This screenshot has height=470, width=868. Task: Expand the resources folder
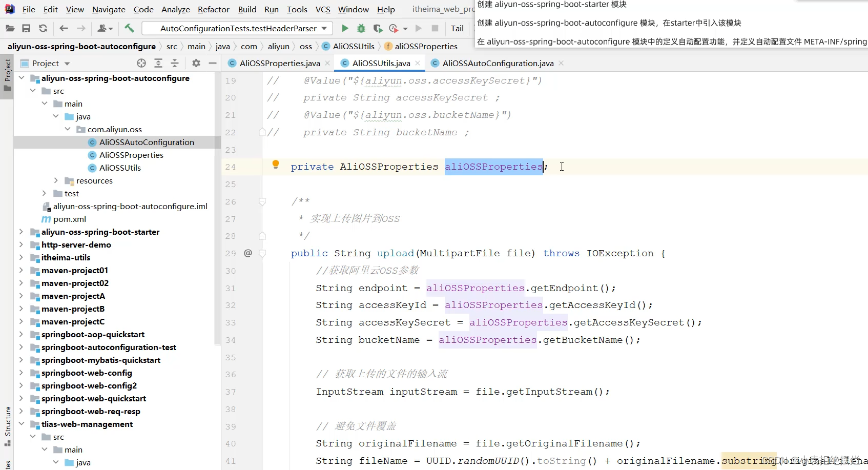click(56, 180)
